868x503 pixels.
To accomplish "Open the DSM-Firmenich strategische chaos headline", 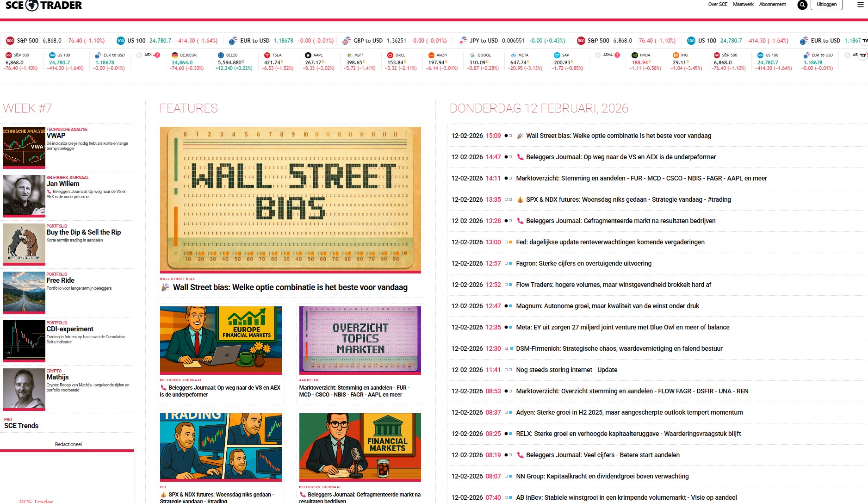I will tap(619, 348).
